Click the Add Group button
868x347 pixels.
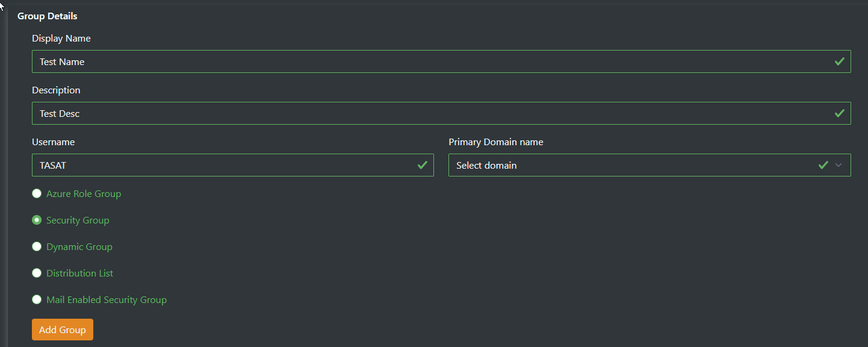tap(62, 330)
